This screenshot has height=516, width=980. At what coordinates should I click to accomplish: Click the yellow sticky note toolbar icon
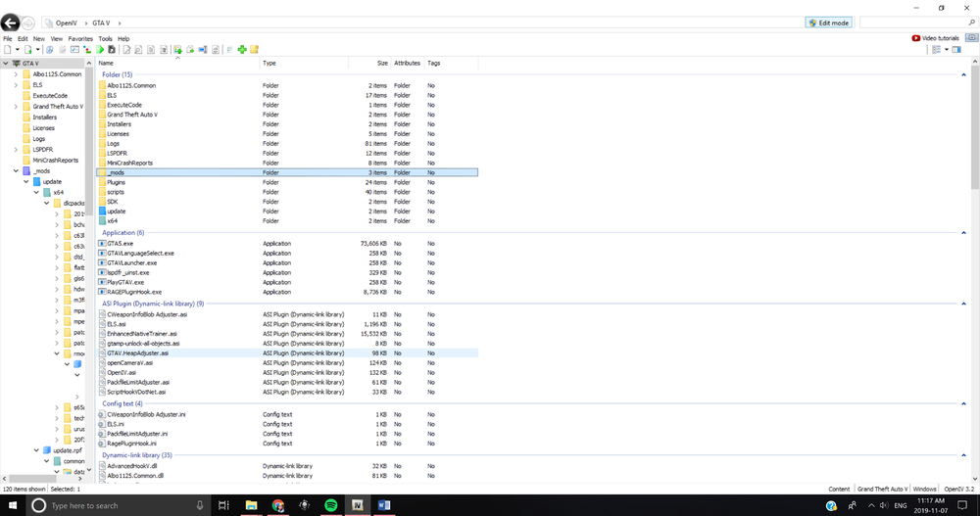[255, 49]
